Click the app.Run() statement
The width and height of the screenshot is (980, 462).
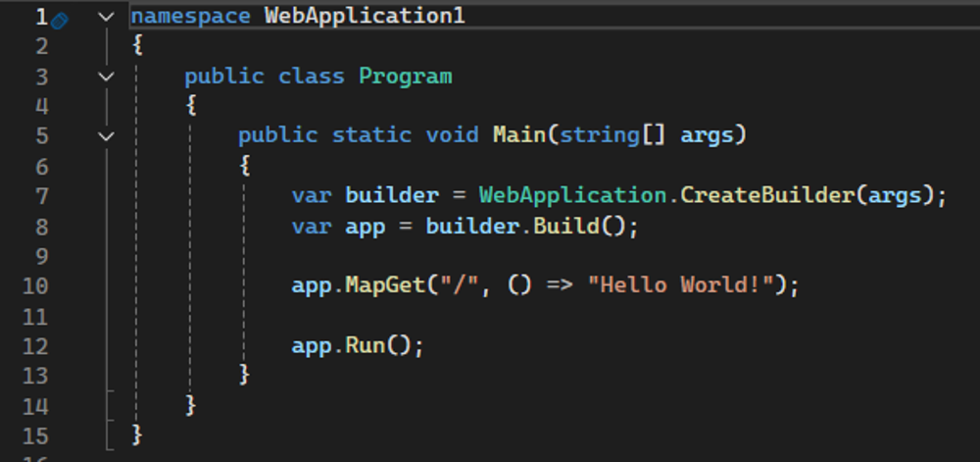tap(357, 345)
